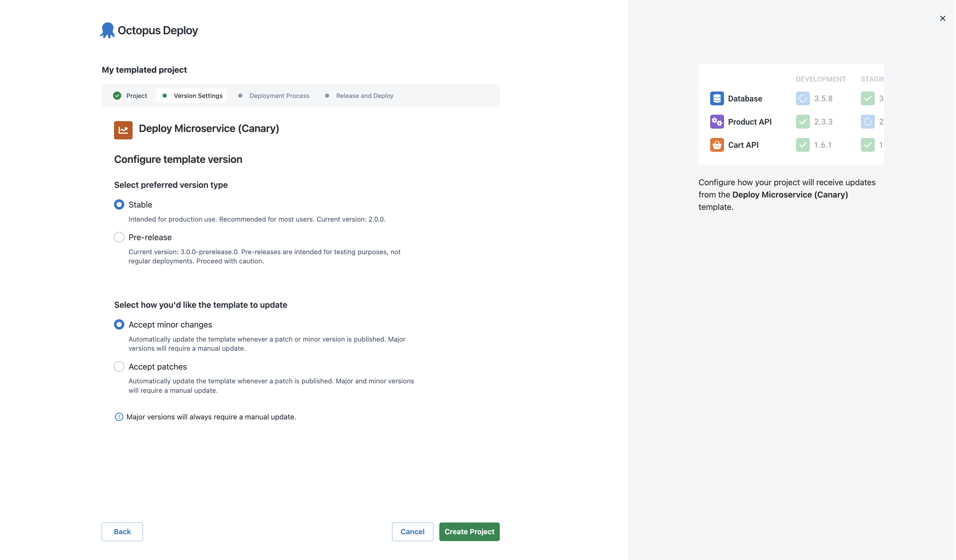
Task: Select the Pre-release version type
Action: click(119, 237)
